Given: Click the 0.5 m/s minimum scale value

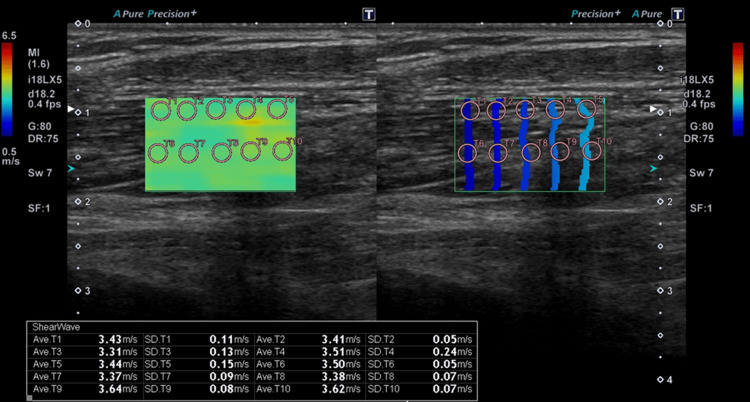Looking at the screenshot, I should (10, 157).
